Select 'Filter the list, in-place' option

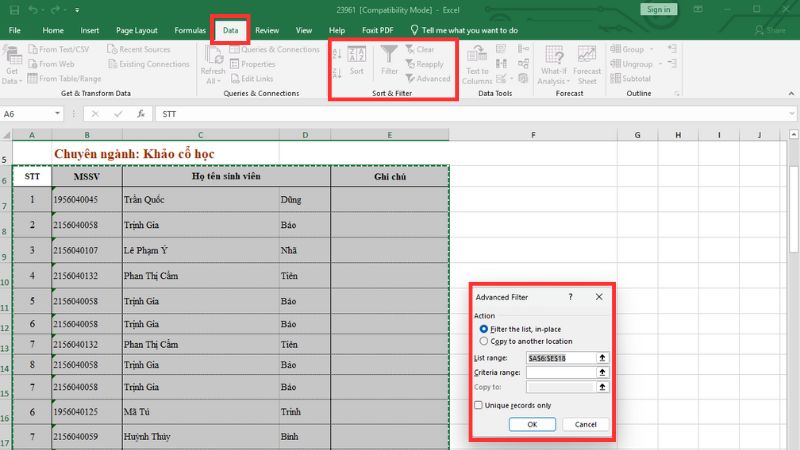coord(484,328)
